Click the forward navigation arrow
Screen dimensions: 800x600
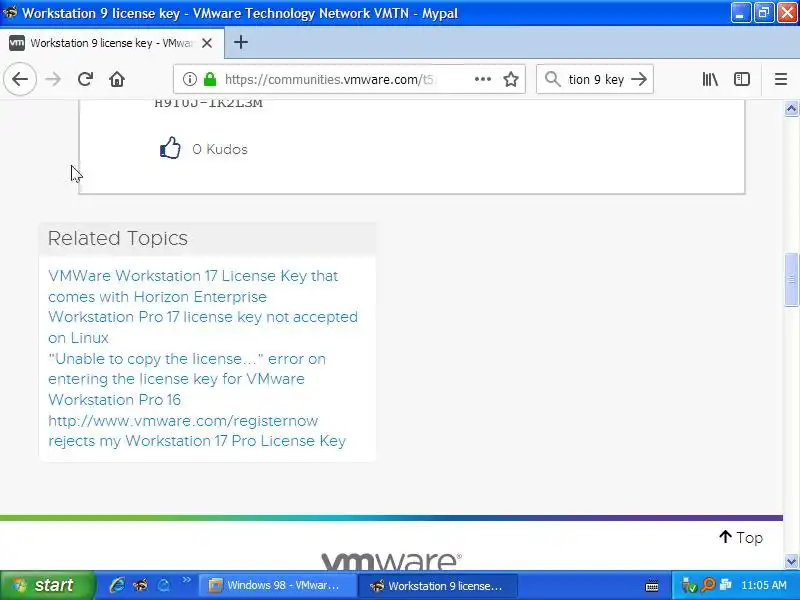[x=53, y=79]
